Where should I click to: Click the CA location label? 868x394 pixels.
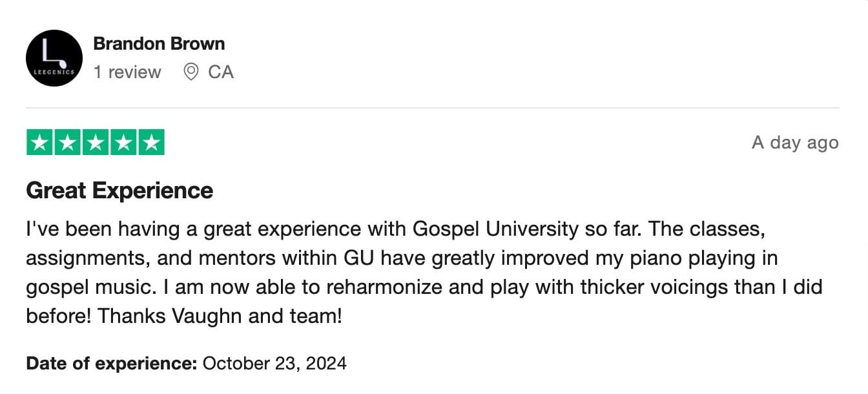pyautogui.click(x=221, y=72)
